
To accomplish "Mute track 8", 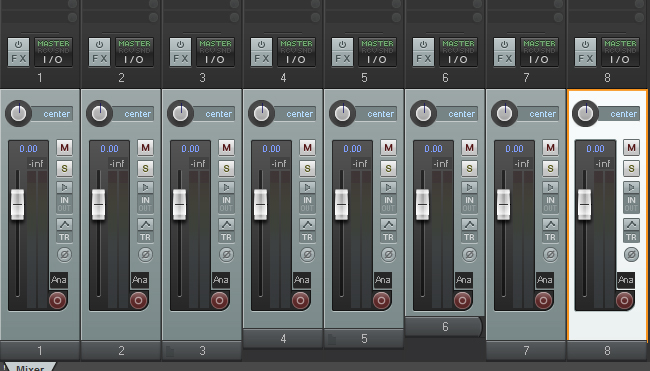I will [x=631, y=148].
